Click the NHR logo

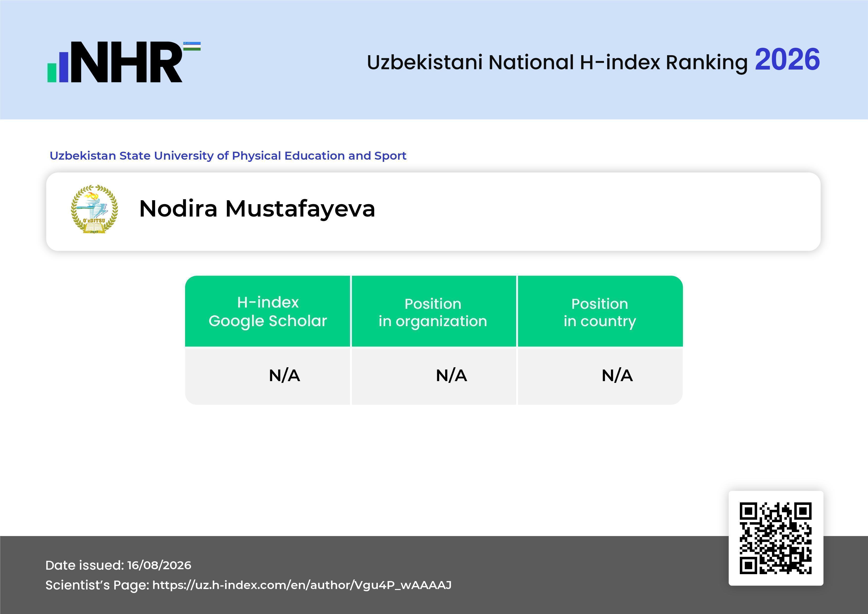pyautogui.click(x=124, y=62)
